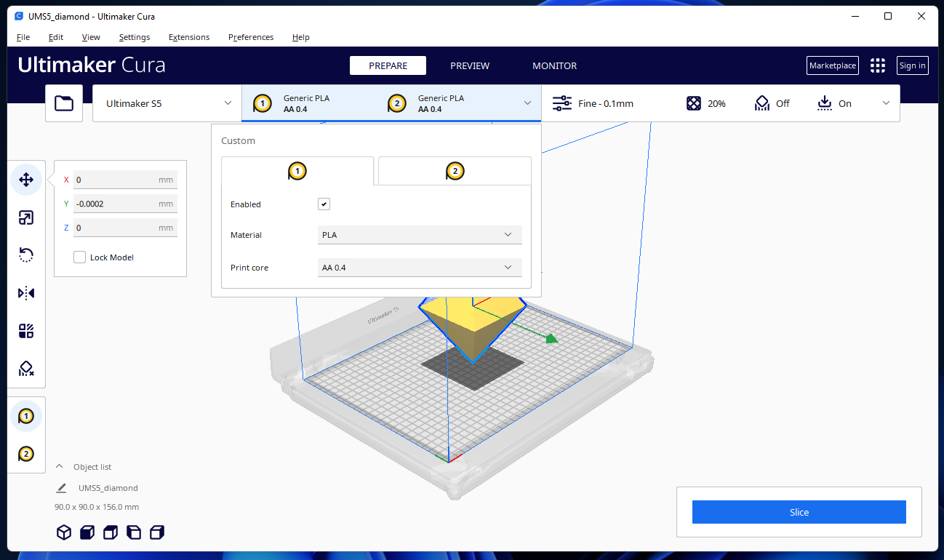Image resolution: width=944 pixels, height=560 pixels.
Task: Toggle the Lock Model checkbox
Action: pos(79,257)
